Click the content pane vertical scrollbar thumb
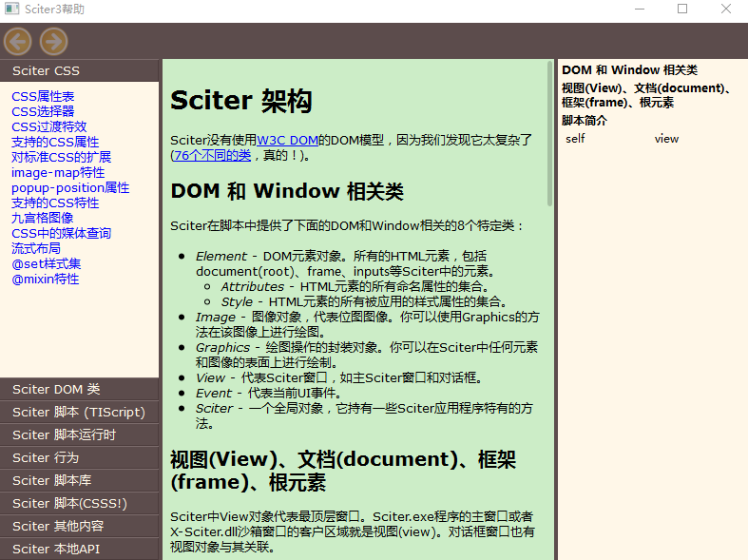The height and width of the screenshot is (560, 748). point(550,133)
